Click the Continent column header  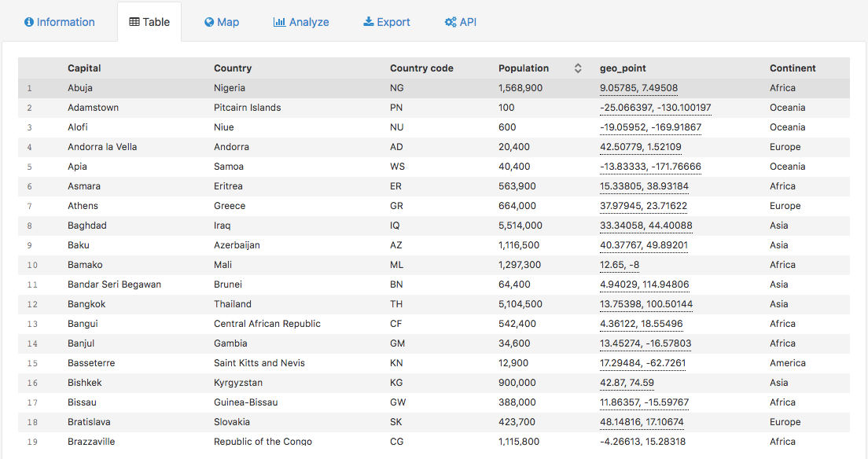[x=793, y=68]
